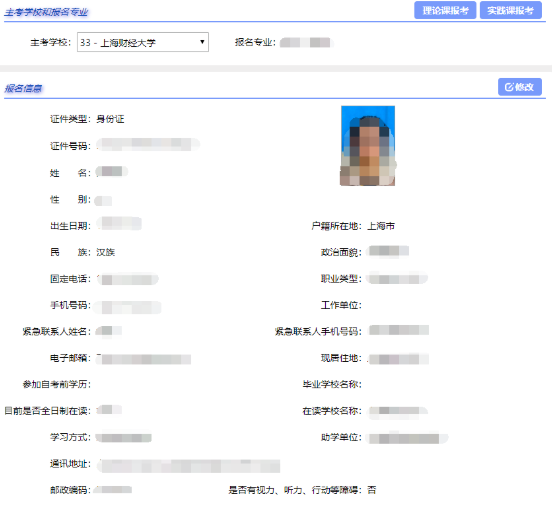Viewport: 552px width, 511px height.
Task: Click the 修改 edit button
Action: click(520, 87)
